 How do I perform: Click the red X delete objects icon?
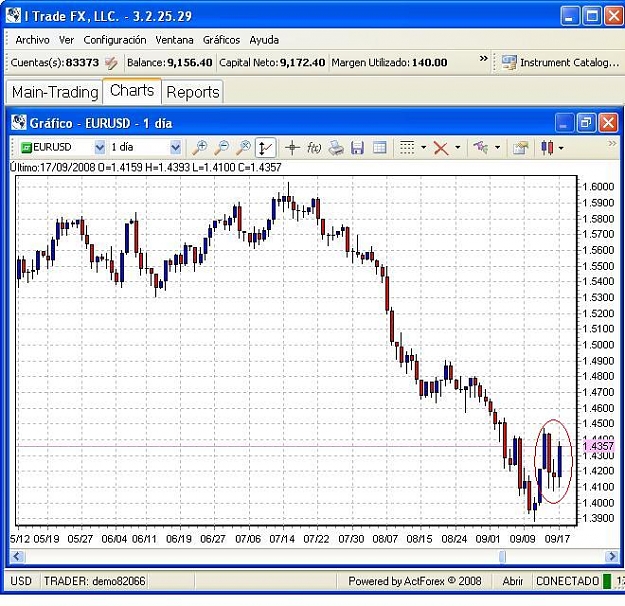(441, 148)
